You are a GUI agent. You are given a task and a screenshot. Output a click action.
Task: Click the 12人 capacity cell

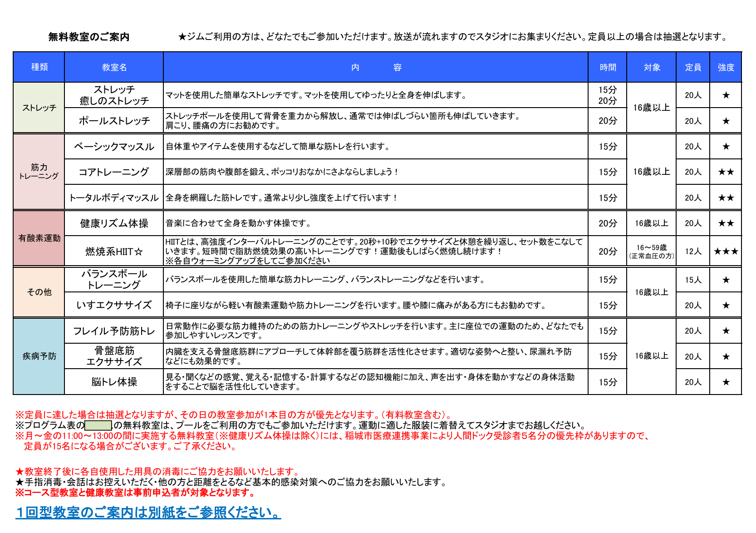click(693, 252)
